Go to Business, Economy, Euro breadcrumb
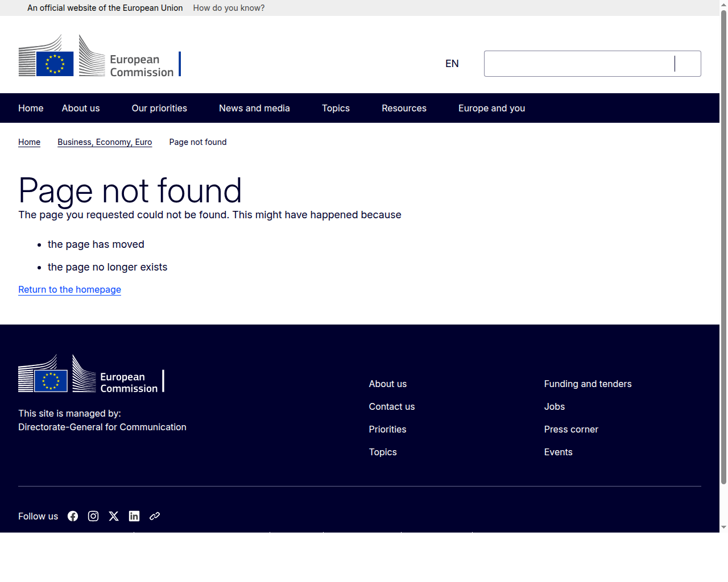Screen dimensions: 728x582 (105, 142)
